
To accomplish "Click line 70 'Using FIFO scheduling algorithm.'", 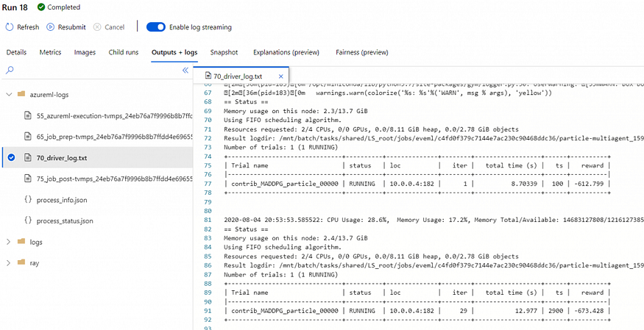I will pos(283,120).
